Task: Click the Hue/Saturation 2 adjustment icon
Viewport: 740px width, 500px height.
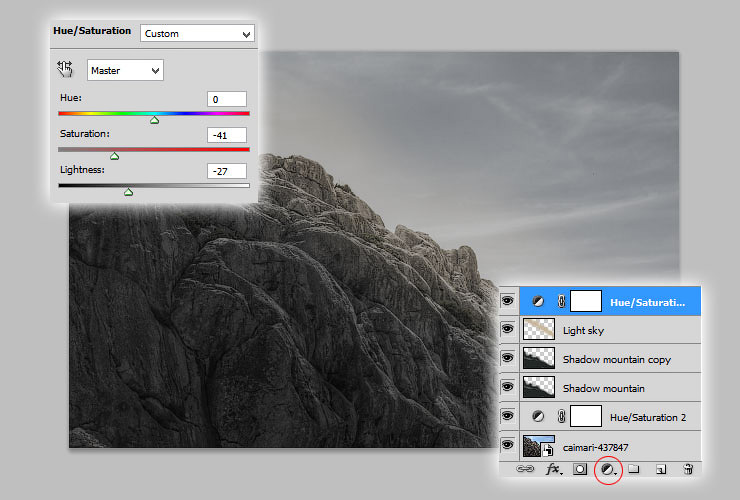Action: pyautogui.click(x=538, y=416)
